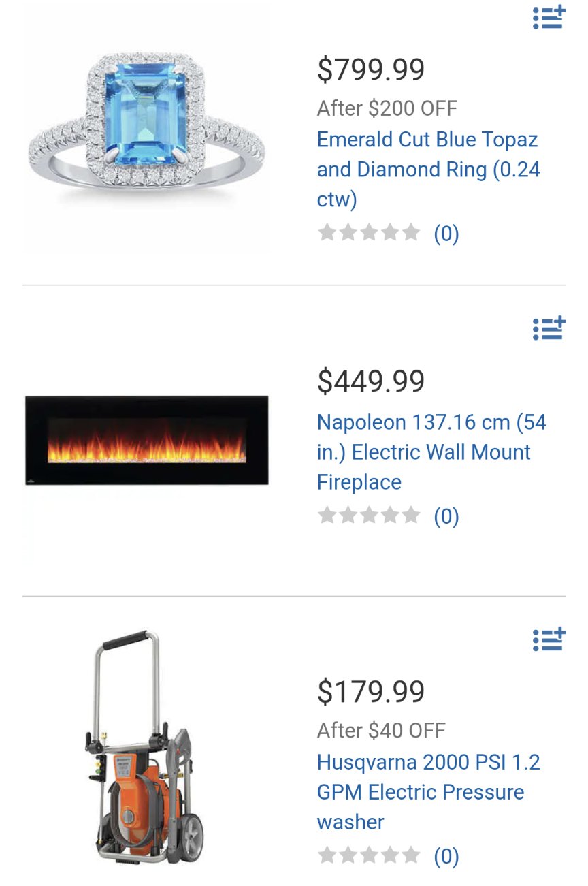Image resolution: width=588 pixels, height=886 pixels.
Task: Click the $799.99 ring price
Action: 371,69
